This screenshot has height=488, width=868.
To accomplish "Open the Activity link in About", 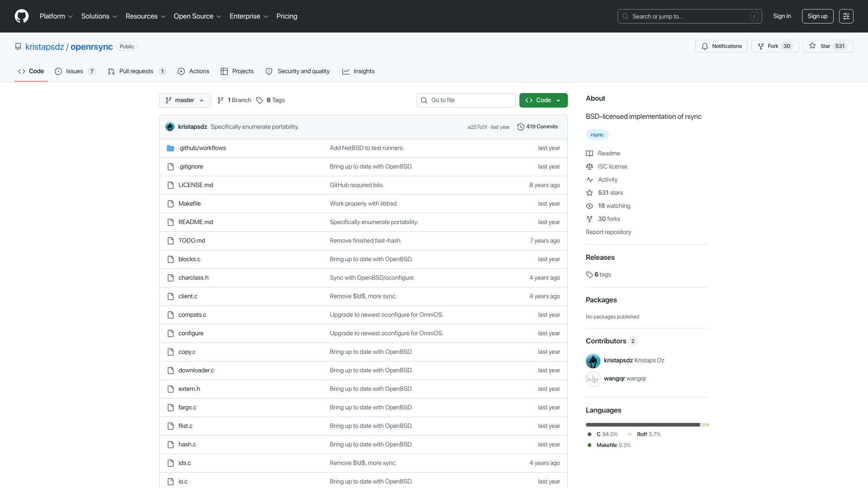I will tap(602, 180).
